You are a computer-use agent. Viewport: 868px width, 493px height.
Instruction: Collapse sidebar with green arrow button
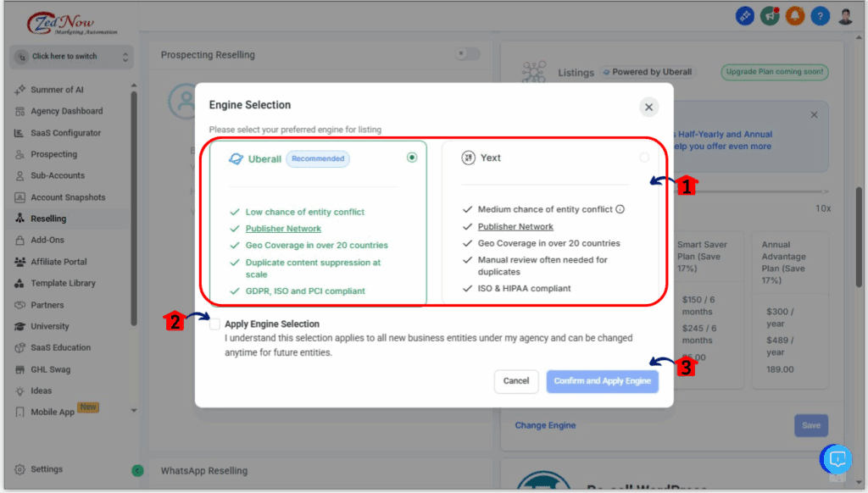(x=137, y=470)
